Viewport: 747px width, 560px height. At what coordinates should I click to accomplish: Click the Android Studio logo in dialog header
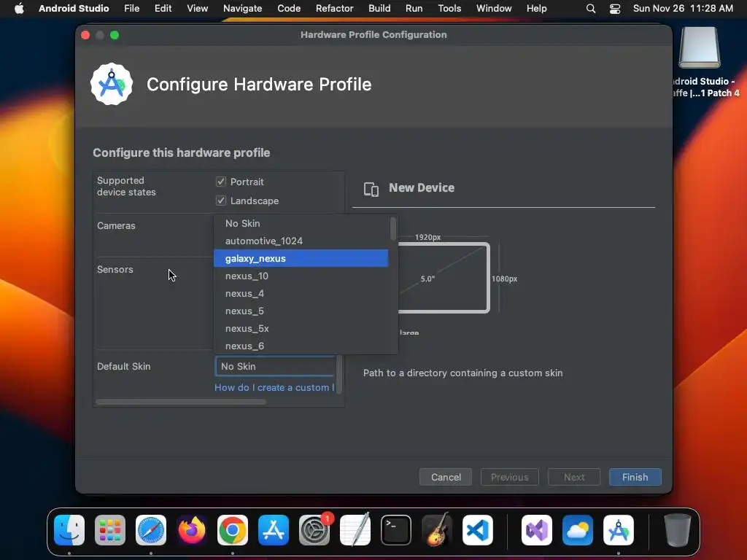(x=112, y=85)
